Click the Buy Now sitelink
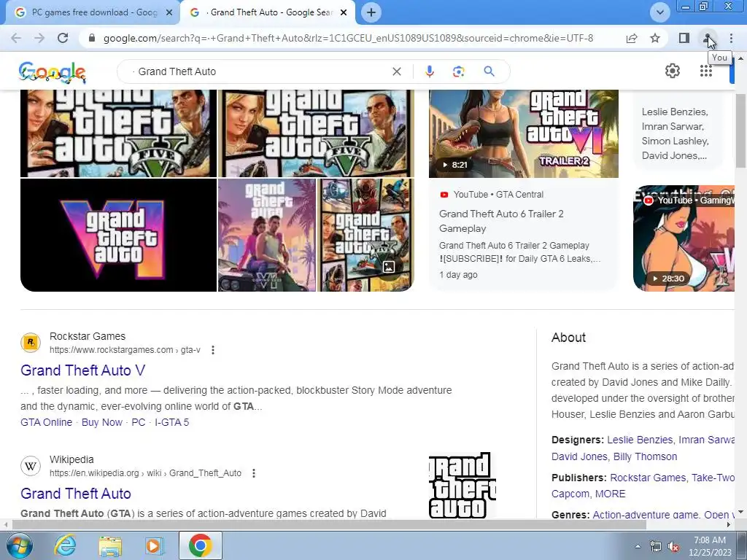 pos(102,422)
